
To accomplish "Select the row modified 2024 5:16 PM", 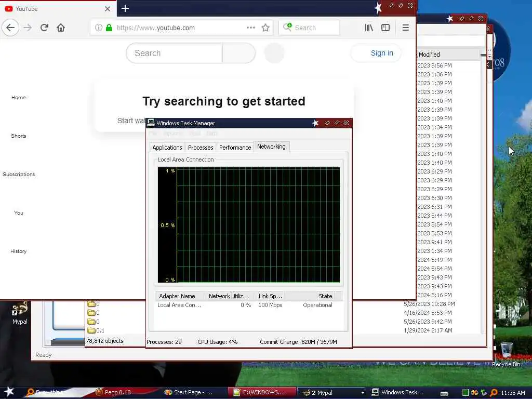I will 434,295.
